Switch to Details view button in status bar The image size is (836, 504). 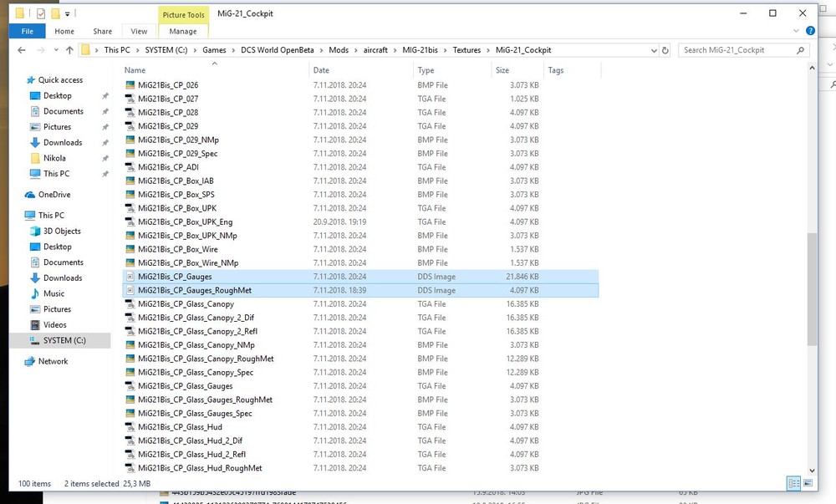point(793,483)
